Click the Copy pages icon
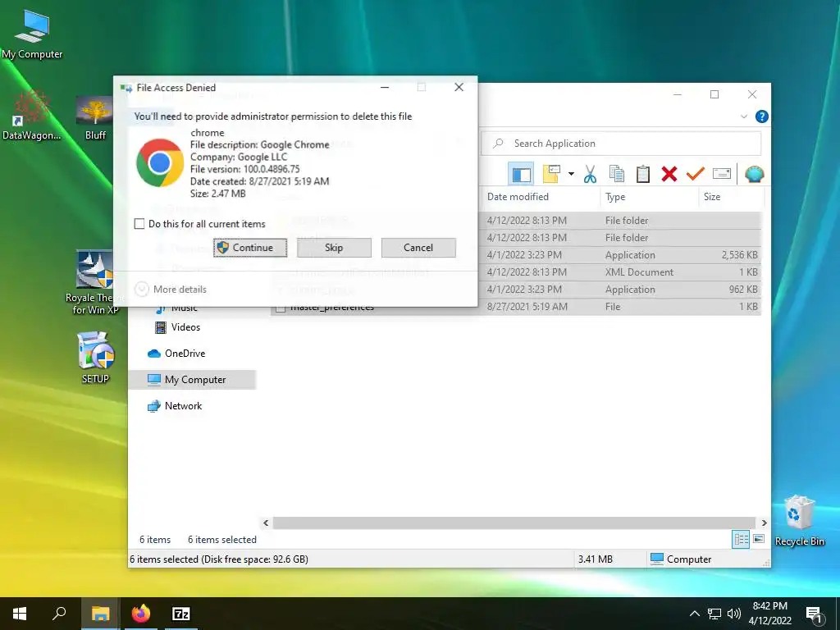This screenshot has width=840, height=630. (x=617, y=174)
